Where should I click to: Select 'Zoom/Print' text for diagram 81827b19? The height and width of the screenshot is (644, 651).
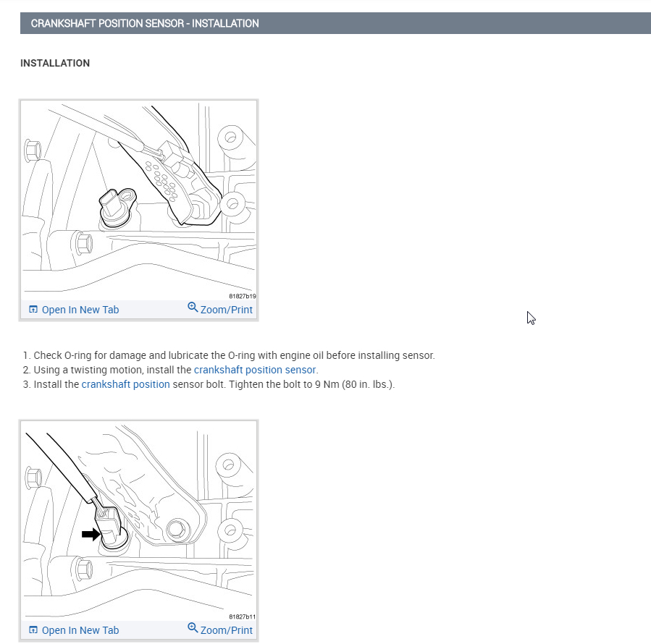coord(226,310)
